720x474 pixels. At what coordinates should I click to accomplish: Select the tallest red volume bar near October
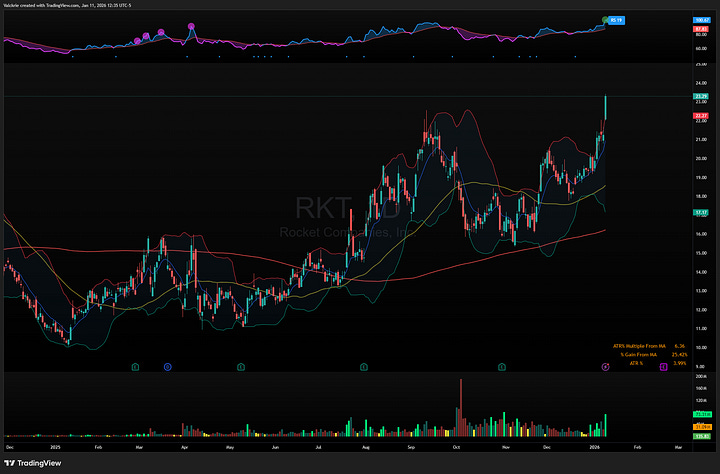pyautogui.click(x=461, y=407)
